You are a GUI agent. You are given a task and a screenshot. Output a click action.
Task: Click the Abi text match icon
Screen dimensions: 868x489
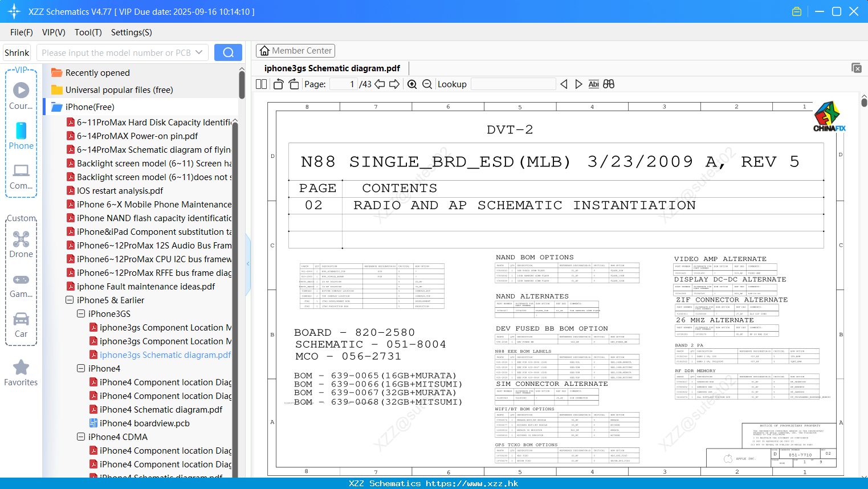[x=593, y=84]
